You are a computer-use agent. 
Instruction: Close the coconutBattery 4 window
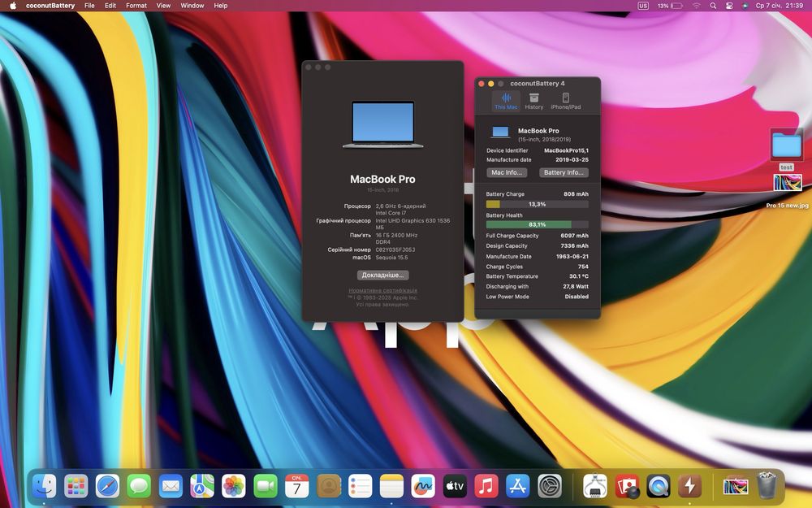click(x=481, y=84)
